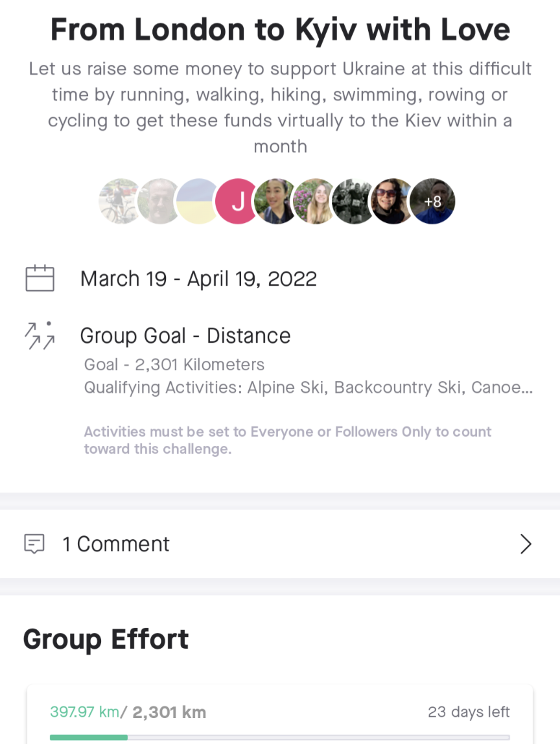This screenshot has width=560, height=744.
Task: Open the 1 Comment row
Action: [280, 544]
